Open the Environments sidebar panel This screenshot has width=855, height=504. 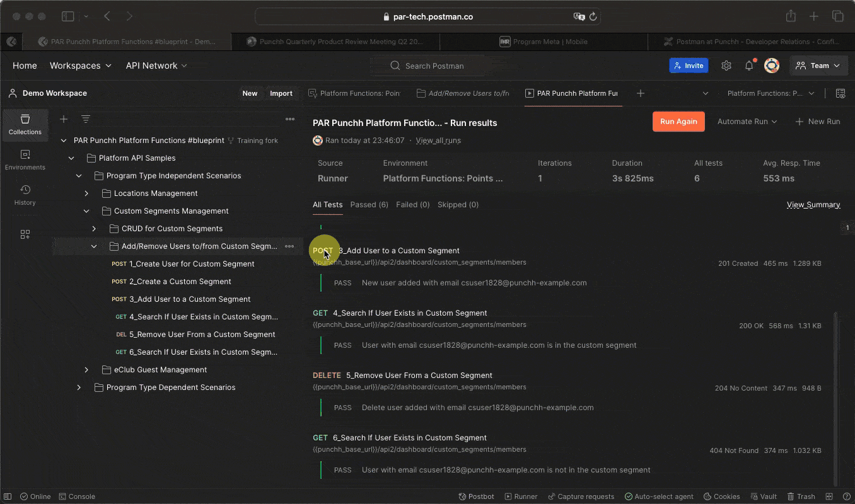pos(25,159)
